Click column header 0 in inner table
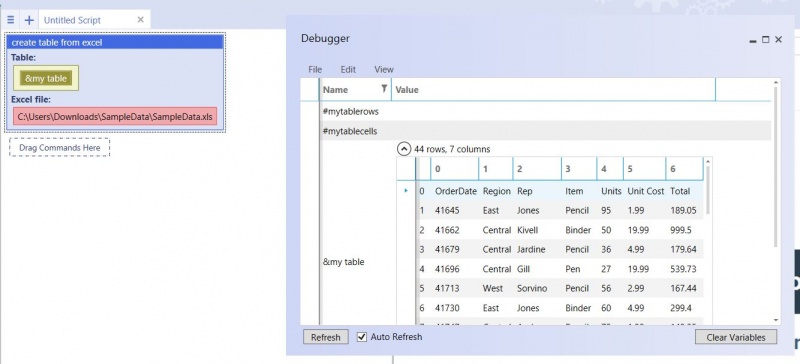Viewport: 800px width, 364px height. 454,168
